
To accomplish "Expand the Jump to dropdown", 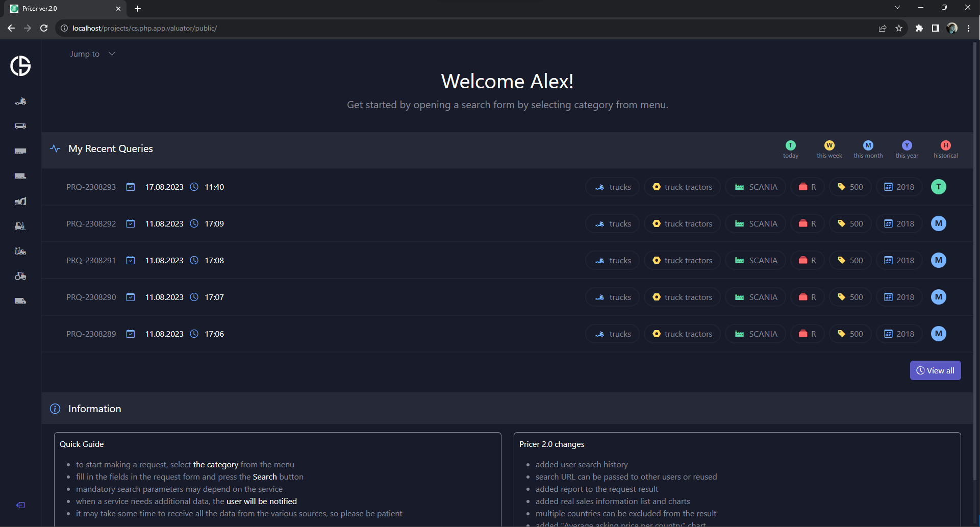I will tap(93, 54).
